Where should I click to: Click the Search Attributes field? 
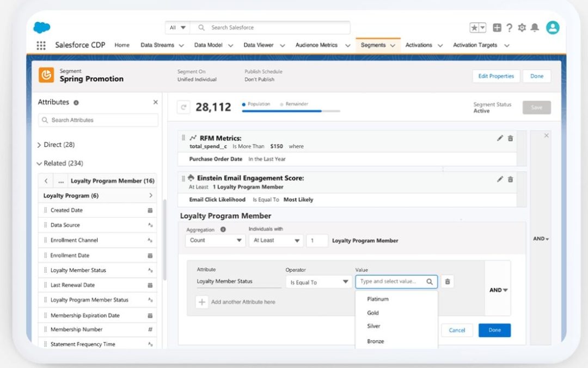(98, 120)
